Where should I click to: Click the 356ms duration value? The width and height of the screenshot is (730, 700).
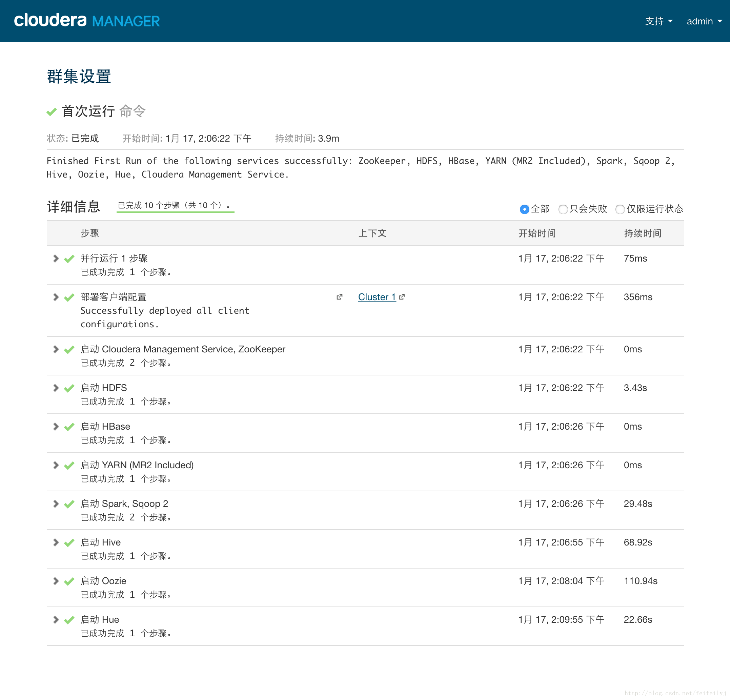click(638, 297)
